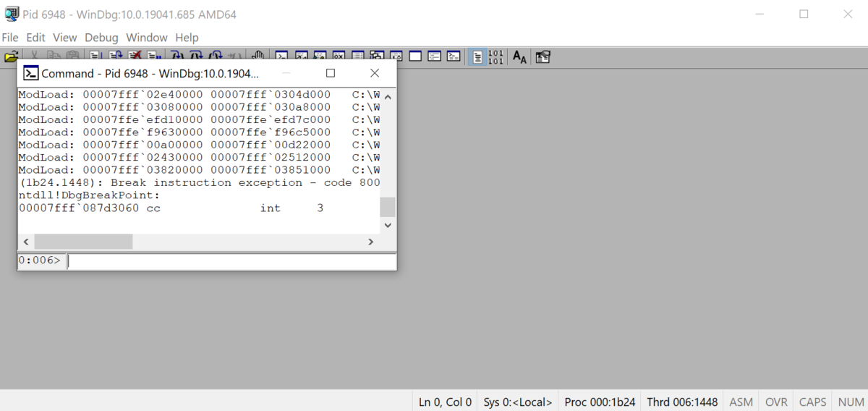Open the Command Browser toolbar icon
This screenshot has height=411, width=868.
click(453, 56)
